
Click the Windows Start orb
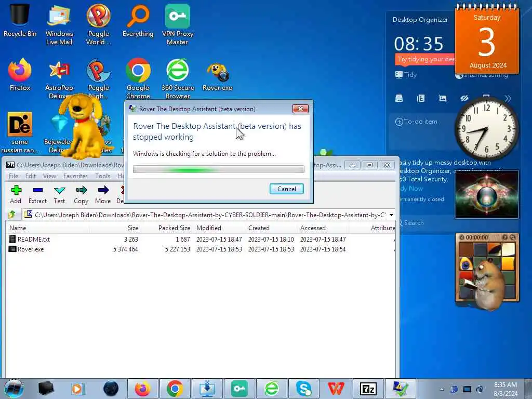coord(14,389)
